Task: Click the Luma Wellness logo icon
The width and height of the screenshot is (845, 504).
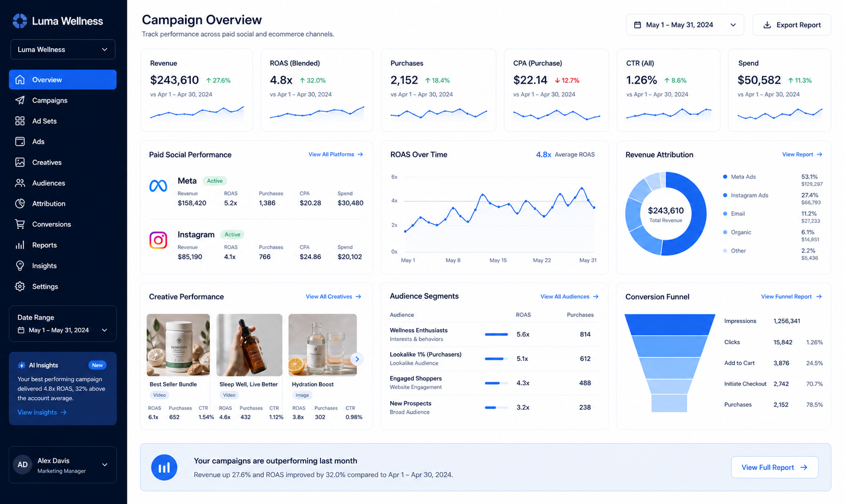Action: click(x=20, y=21)
